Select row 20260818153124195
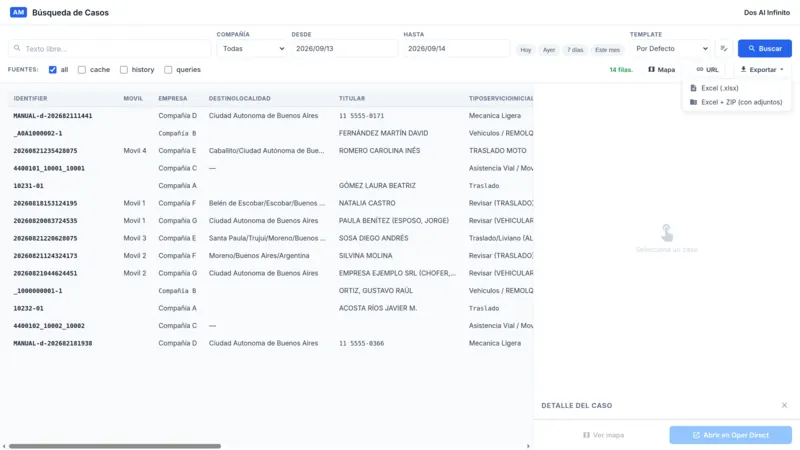This screenshot has height=450, width=800. [270, 203]
